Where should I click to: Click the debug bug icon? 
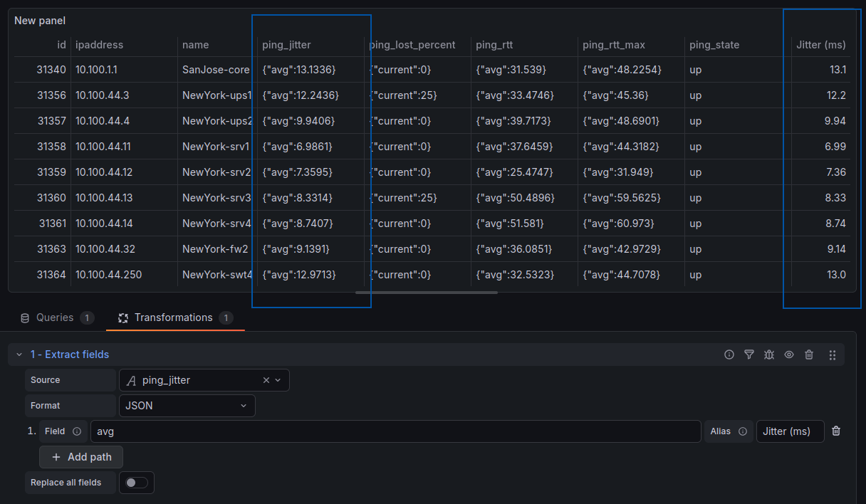click(x=769, y=355)
